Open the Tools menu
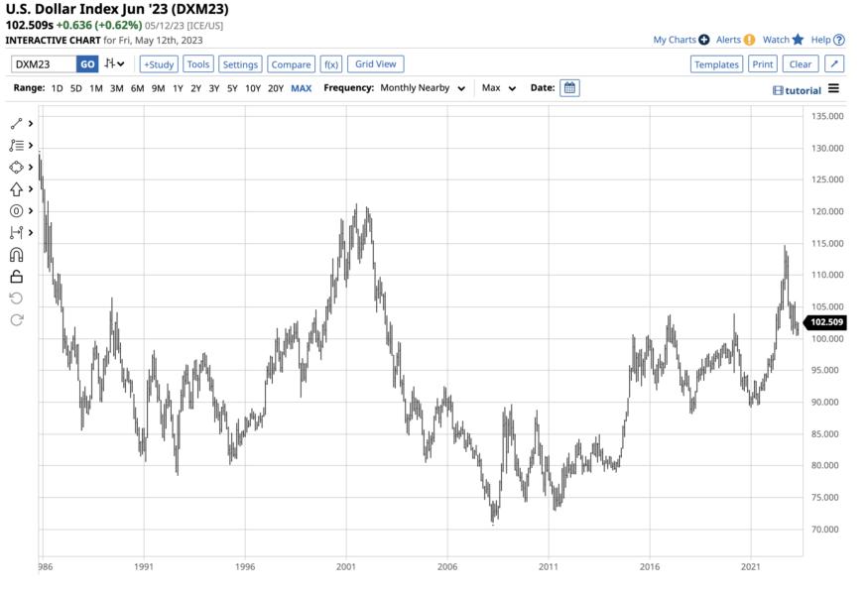 [x=198, y=64]
